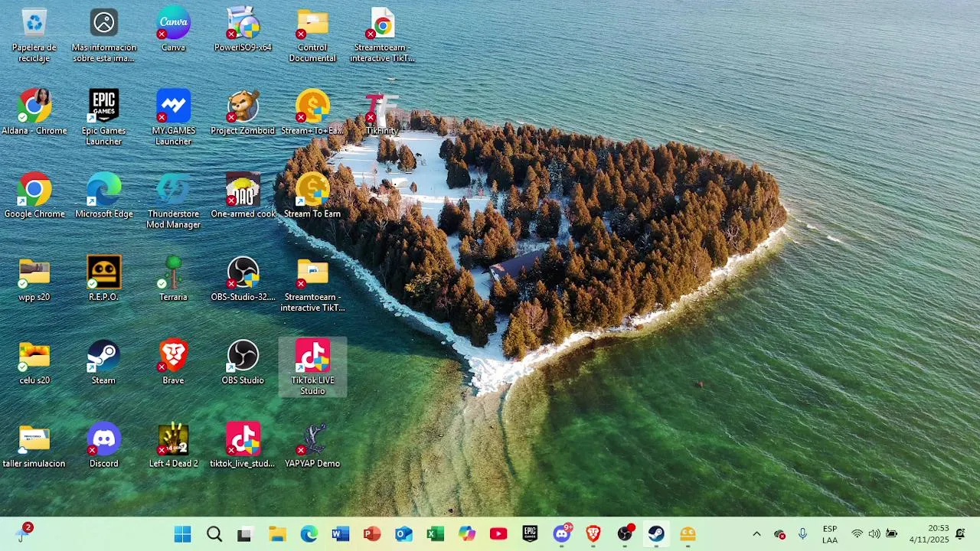Open Copilot from the taskbar

[467, 534]
